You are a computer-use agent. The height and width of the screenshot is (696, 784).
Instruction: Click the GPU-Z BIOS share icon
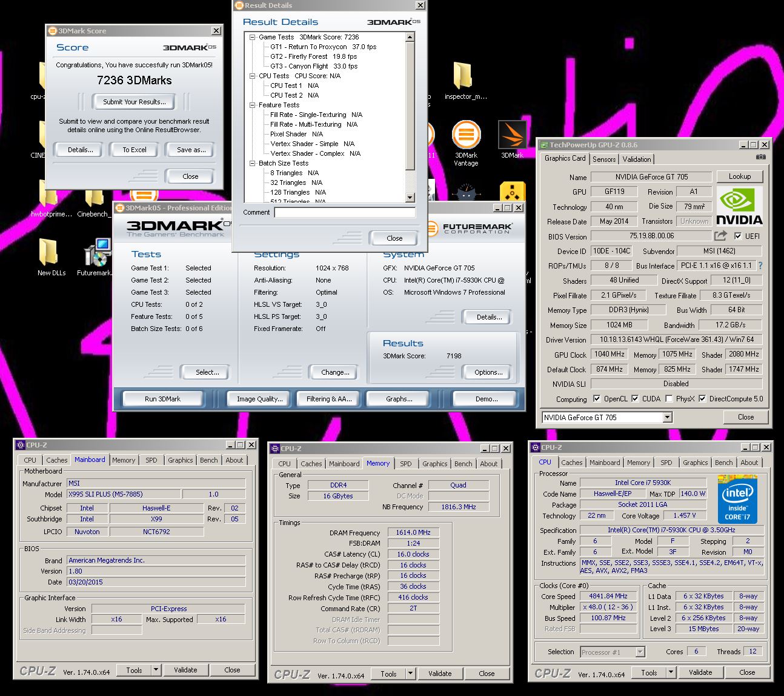coord(720,235)
